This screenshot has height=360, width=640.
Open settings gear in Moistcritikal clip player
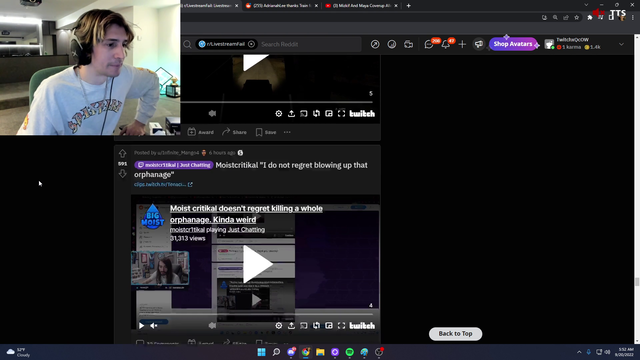click(x=278, y=325)
